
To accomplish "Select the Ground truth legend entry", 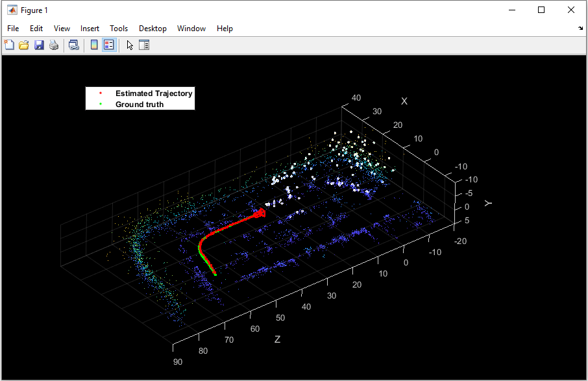I will tap(140, 104).
